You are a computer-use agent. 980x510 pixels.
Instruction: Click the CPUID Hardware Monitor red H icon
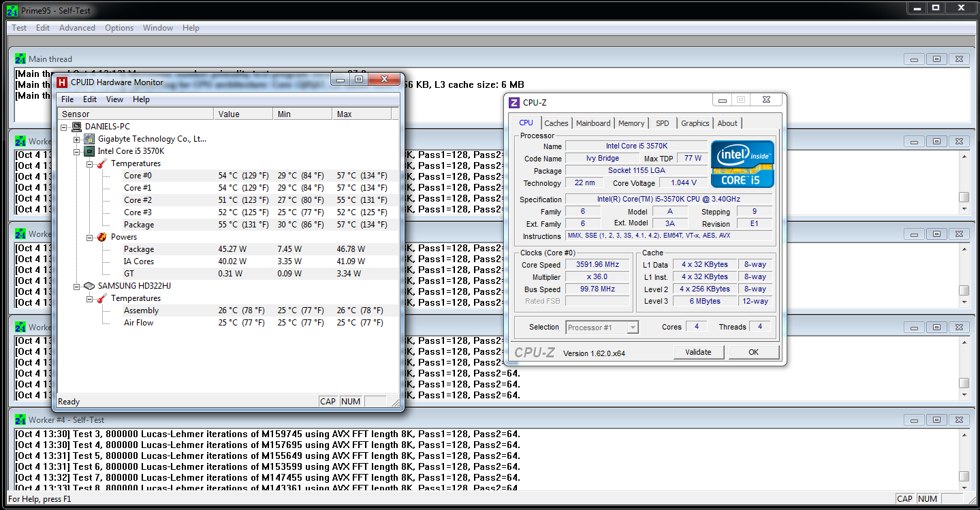pyautogui.click(x=63, y=82)
